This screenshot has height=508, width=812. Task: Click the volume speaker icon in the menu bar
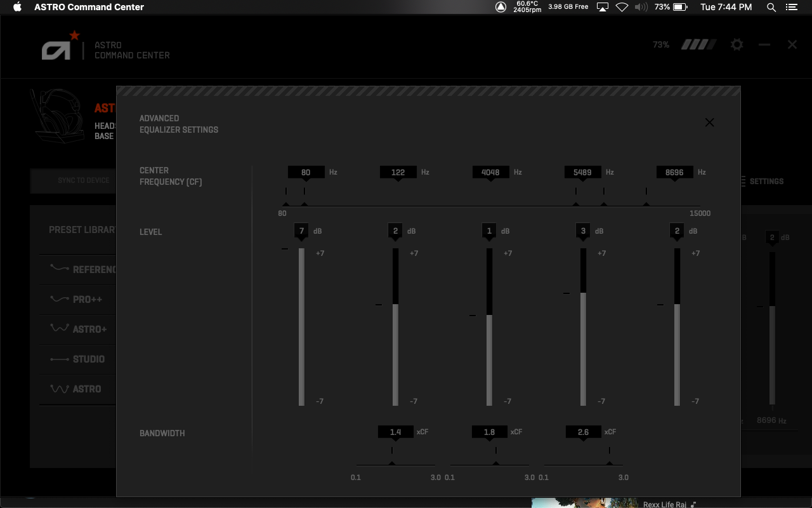point(641,7)
